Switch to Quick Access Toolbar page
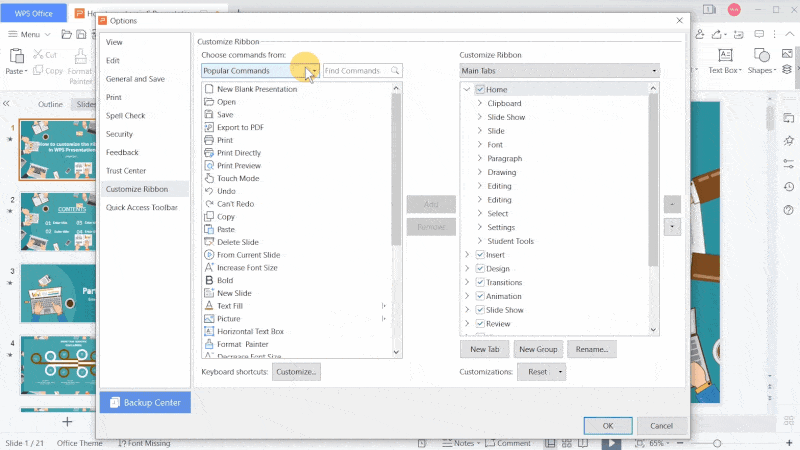 pos(144,208)
